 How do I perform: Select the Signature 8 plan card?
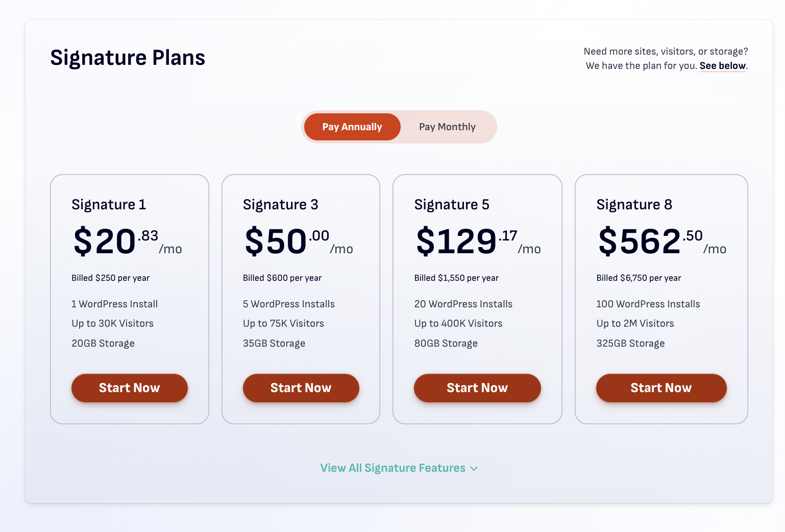(661, 299)
